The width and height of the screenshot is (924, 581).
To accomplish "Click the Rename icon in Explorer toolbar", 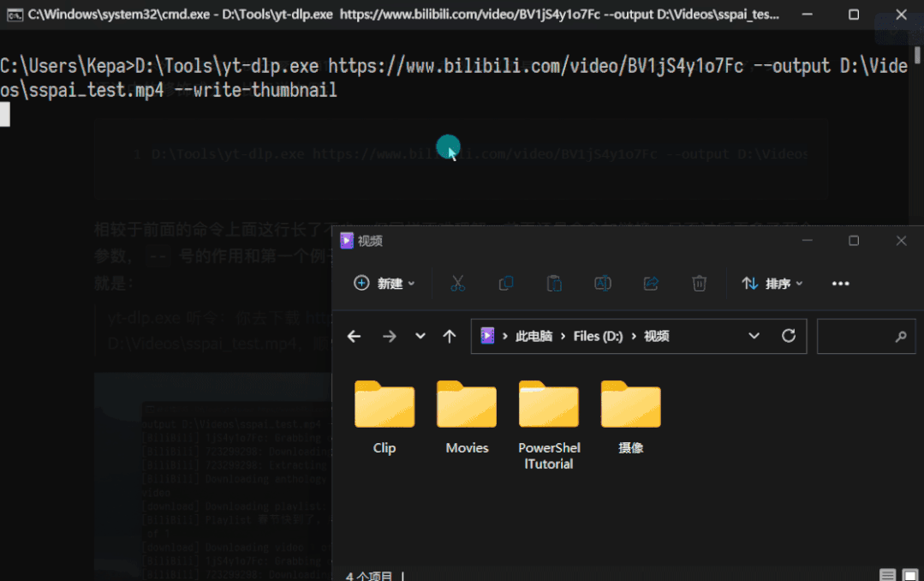I will click(x=602, y=284).
